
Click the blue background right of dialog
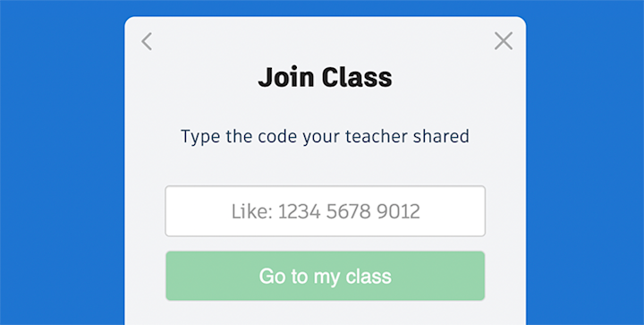pyautogui.click(x=585, y=165)
